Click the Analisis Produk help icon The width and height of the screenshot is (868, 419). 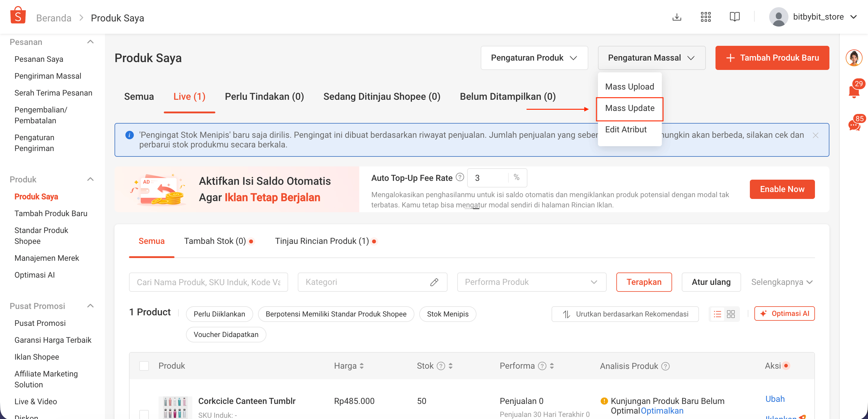click(665, 366)
